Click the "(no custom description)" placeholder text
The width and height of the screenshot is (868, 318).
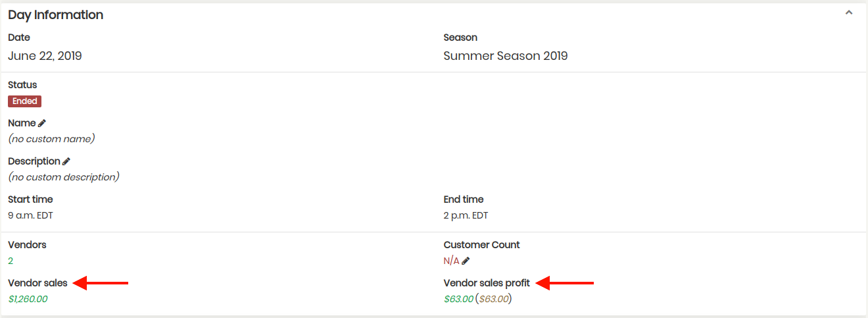pos(63,177)
